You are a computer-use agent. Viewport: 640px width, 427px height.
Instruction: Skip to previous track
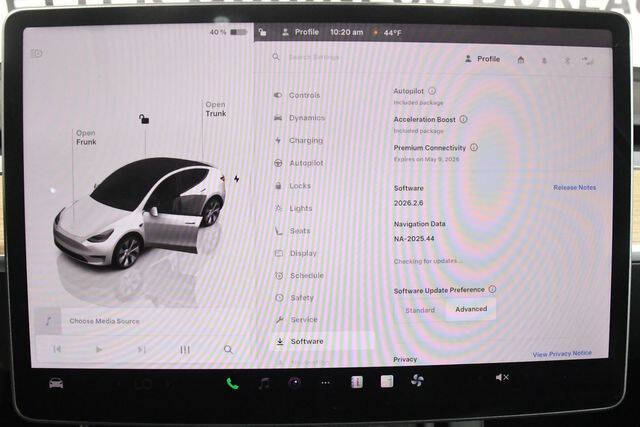click(57, 349)
